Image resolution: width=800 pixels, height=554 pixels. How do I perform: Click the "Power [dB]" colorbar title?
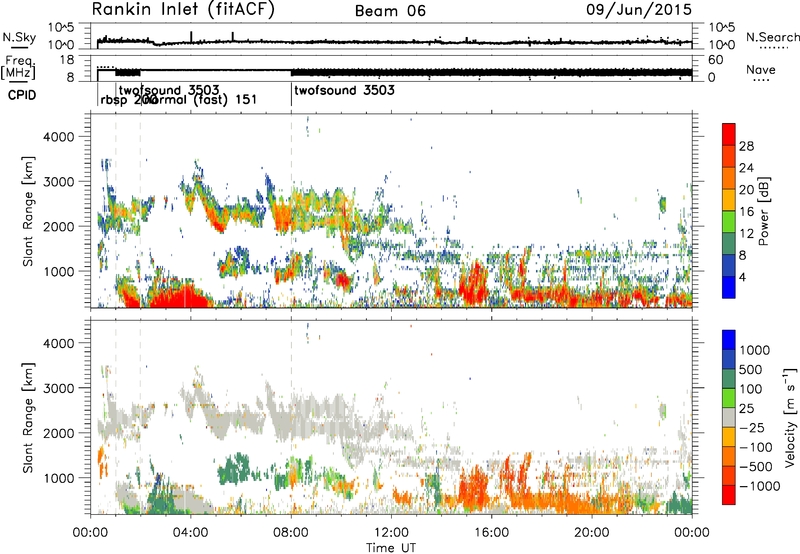763,211
